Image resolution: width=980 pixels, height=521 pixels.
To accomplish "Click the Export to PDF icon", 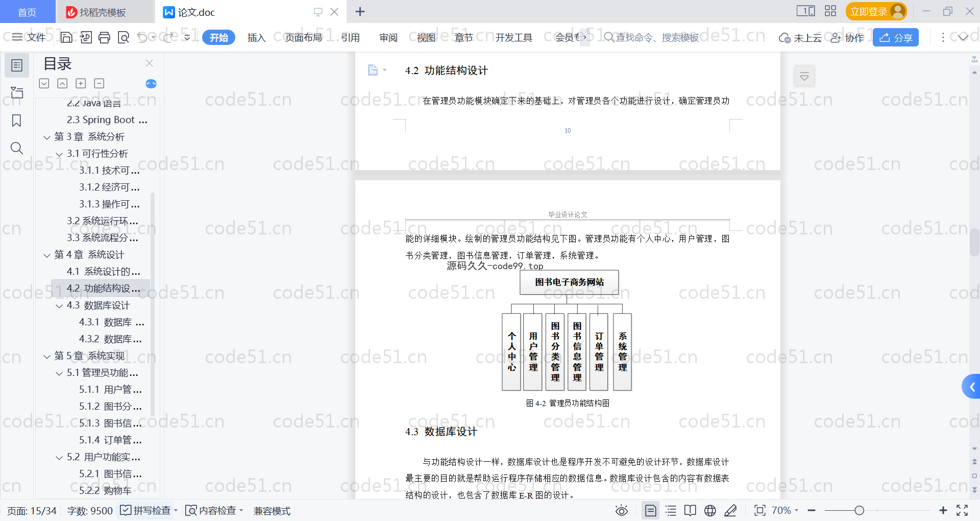I will pyautogui.click(x=86, y=37).
